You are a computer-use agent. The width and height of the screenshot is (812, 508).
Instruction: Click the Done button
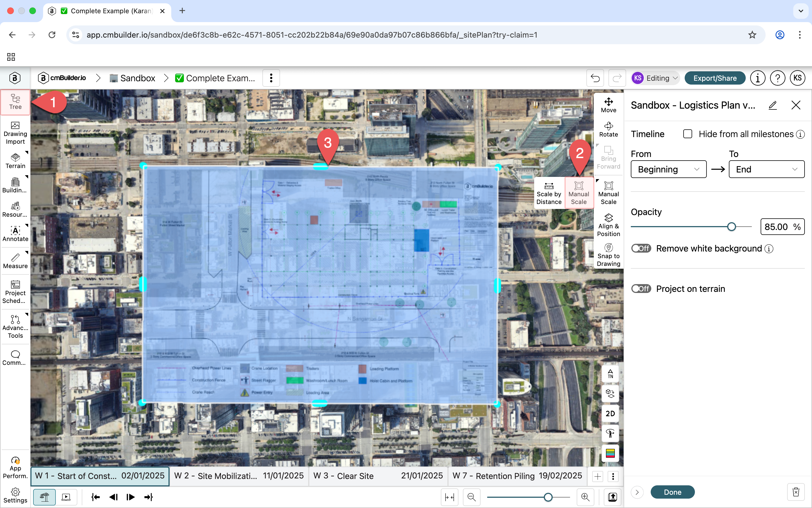click(x=672, y=492)
